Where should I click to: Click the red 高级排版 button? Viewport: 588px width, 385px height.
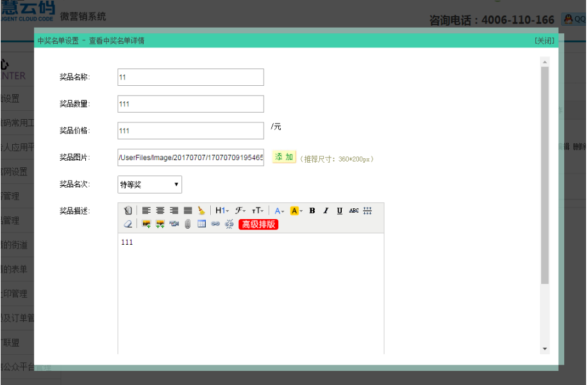(258, 224)
